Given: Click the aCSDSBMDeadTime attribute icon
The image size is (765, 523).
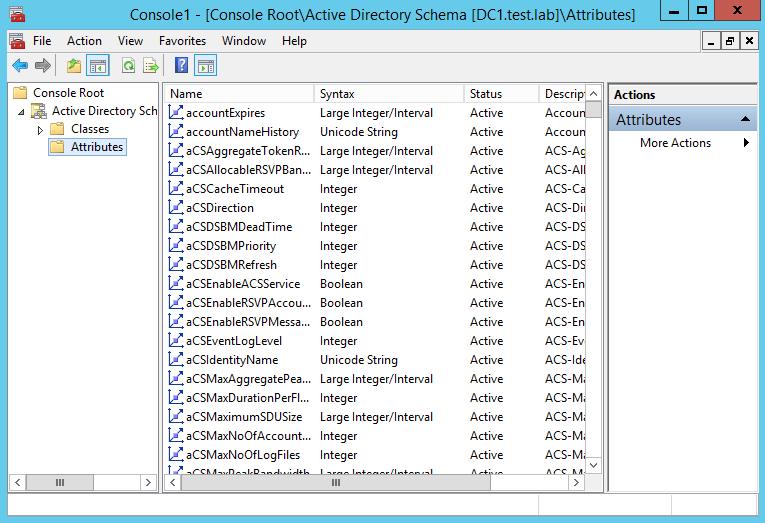Looking at the screenshot, I should coord(176,227).
